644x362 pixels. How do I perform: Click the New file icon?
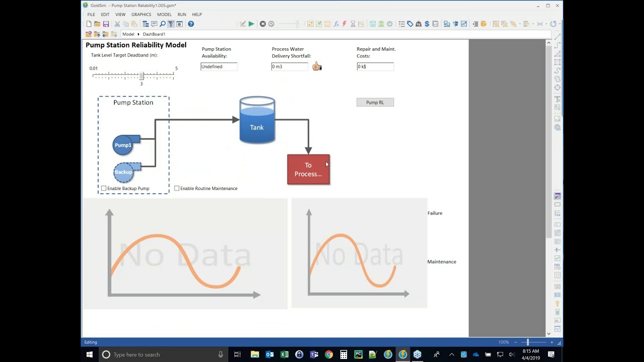click(x=89, y=24)
